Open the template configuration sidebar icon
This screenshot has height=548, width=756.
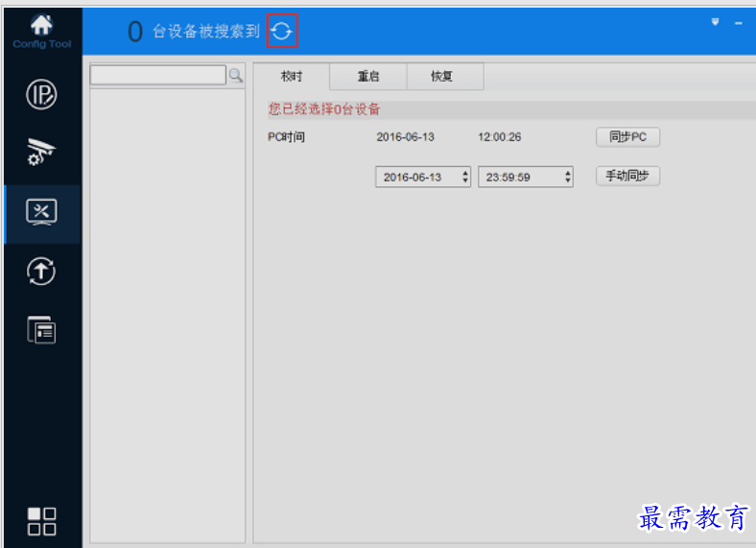click(41, 330)
